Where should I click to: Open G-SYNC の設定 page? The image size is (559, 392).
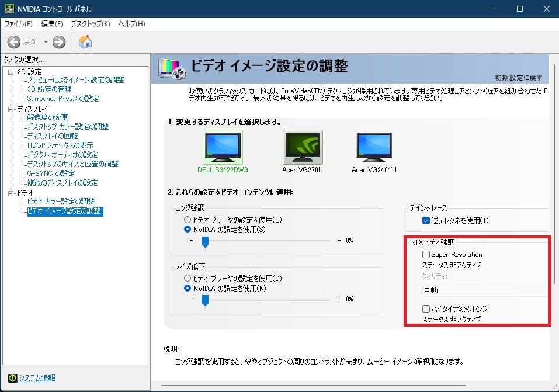(51, 174)
